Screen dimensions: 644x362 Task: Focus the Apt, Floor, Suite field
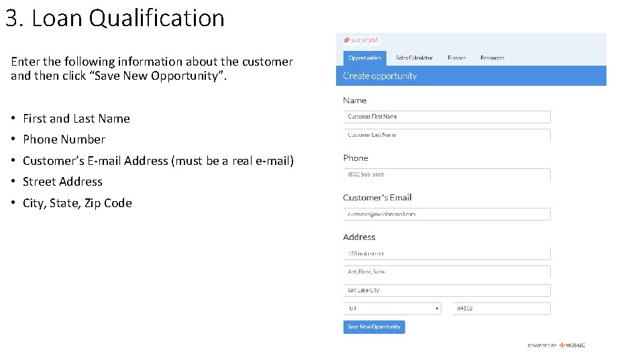coord(447,272)
